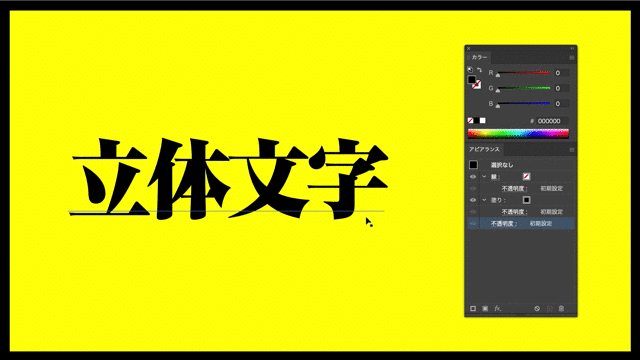Click 初期設定 value under 線
This screenshot has height=360, width=640.
[x=551, y=189]
